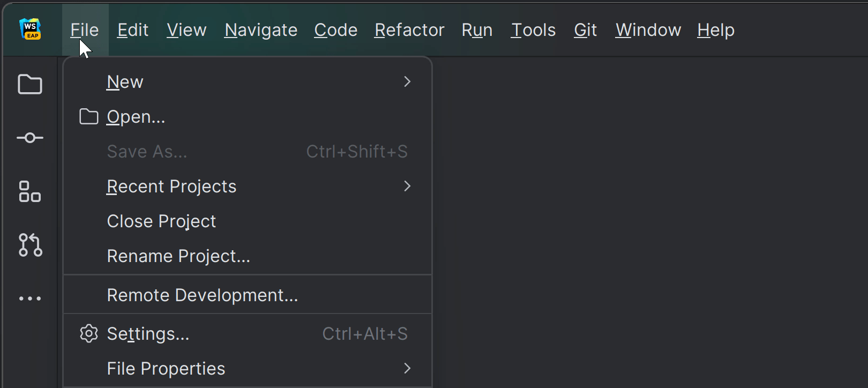Open the Help menu
Image resolution: width=868 pixels, height=388 pixels.
click(715, 30)
